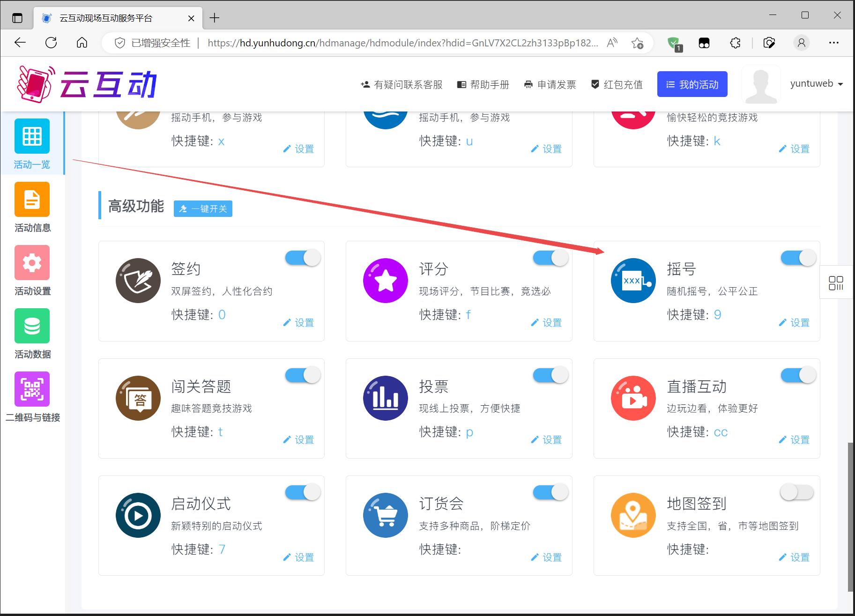Open the browser home page
Screen dimensions: 855x616
(82, 43)
